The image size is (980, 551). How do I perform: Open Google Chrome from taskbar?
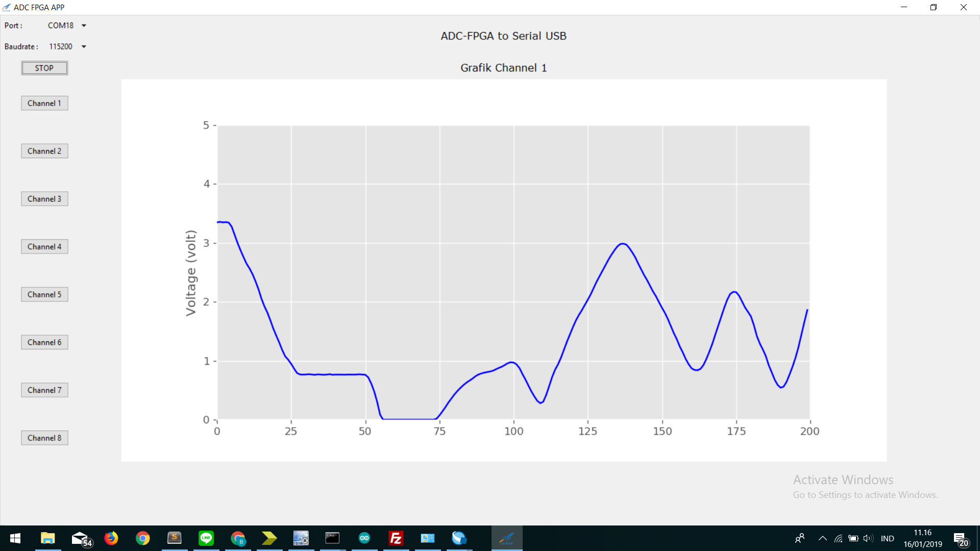coord(143,538)
